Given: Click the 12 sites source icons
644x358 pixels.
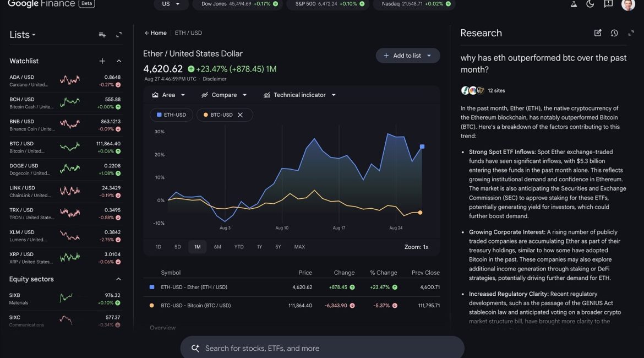Looking at the screenshot, I should [473, 90].
